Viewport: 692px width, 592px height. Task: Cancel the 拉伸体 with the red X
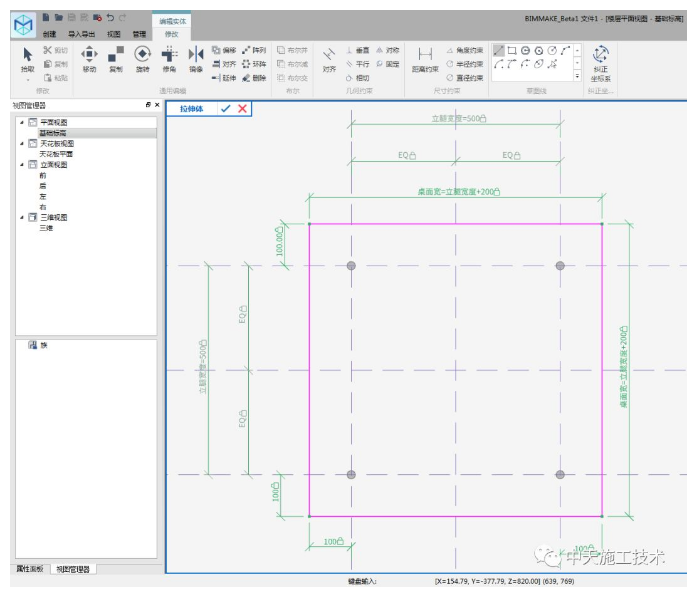coord(242,109)
